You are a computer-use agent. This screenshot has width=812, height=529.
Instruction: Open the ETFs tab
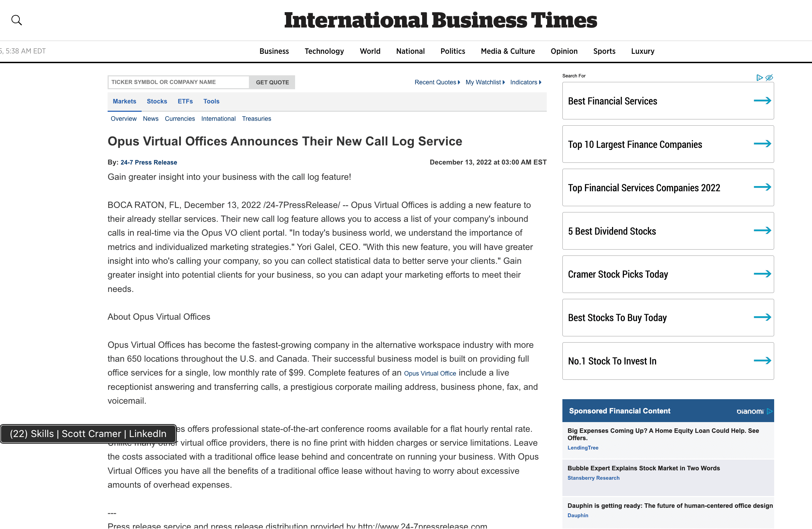click(x=185, y=101)
